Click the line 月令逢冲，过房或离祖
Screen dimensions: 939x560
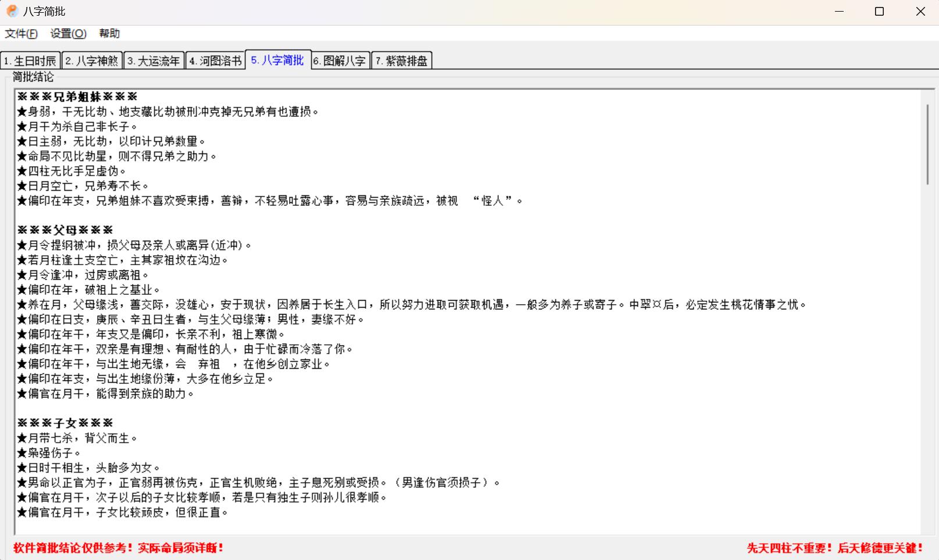[x=83, y=274]
